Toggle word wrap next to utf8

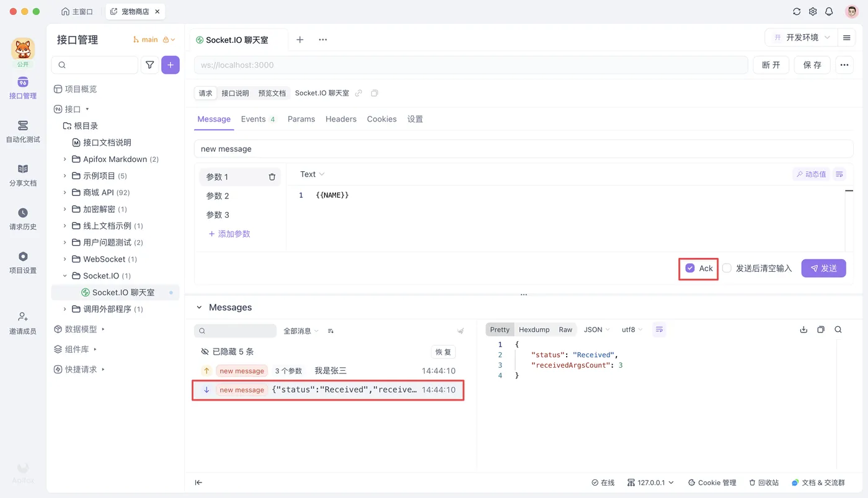(x=659, y=329)
